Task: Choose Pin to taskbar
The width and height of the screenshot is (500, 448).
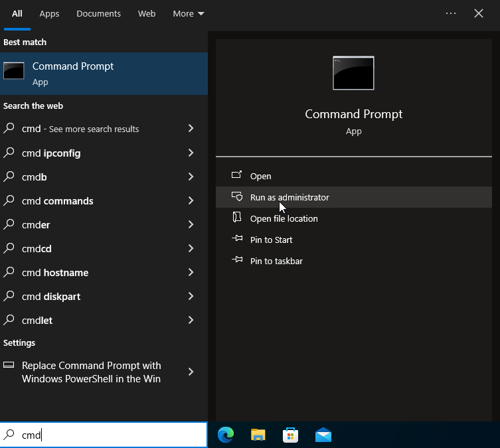Action: pos(354,261)
